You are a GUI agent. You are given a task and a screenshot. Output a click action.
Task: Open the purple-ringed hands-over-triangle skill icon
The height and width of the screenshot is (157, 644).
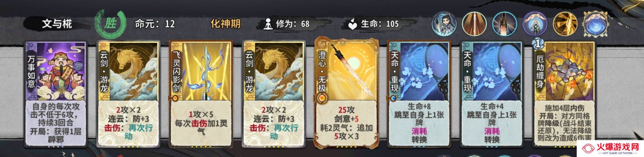tap(535, 24)
